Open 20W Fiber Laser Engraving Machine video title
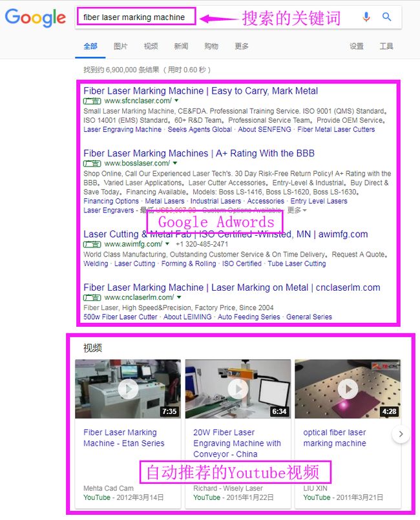 tap(237, 443)
